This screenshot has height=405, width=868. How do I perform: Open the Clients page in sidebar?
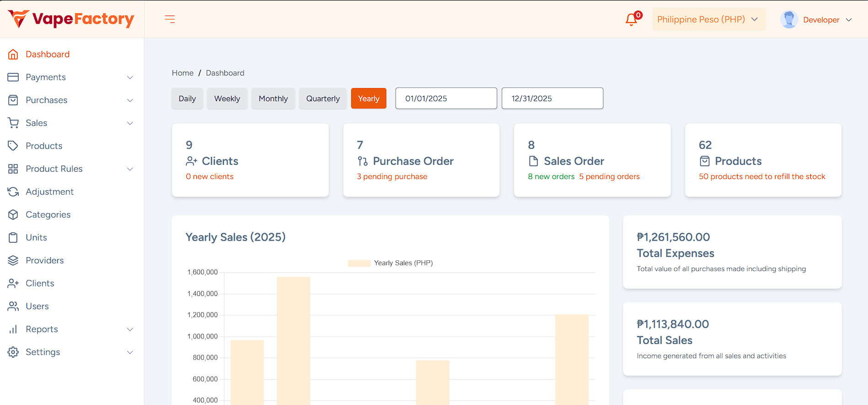coord(40,283)
